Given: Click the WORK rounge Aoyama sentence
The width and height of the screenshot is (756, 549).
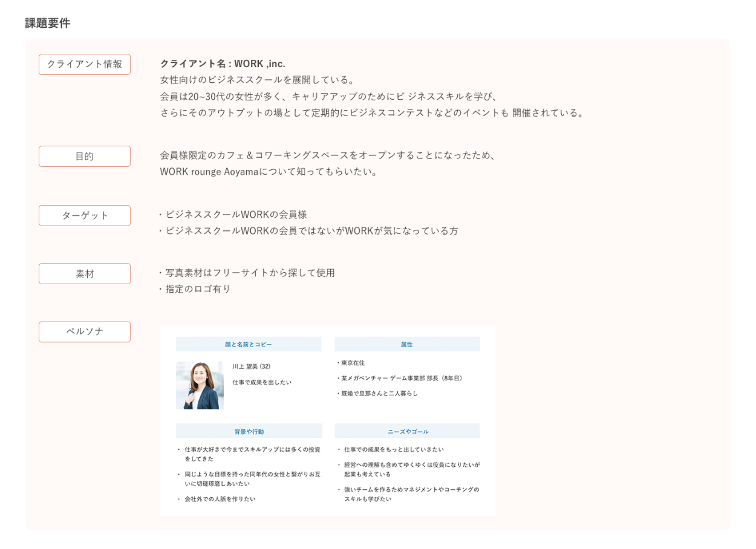Looking at the screenshot, I should [269, 171].
